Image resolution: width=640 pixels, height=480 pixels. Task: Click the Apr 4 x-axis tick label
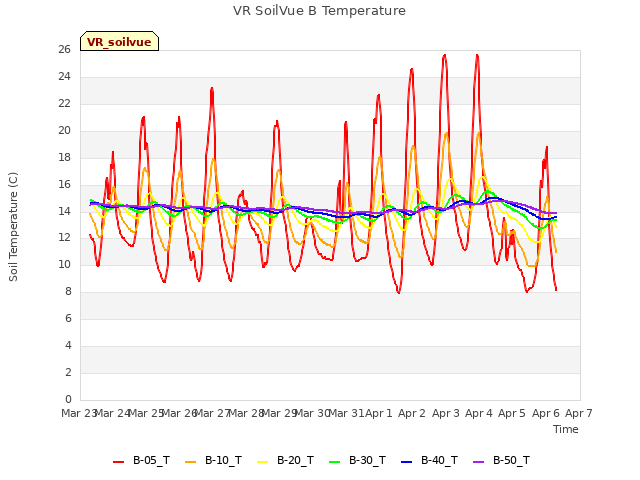coord(479,413)
